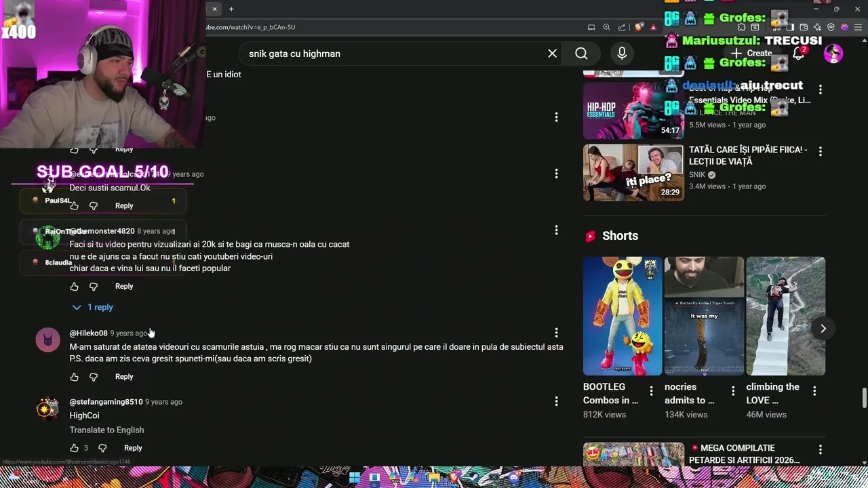Click the page vertical scrollbar thumb
This screenshot has height=488, width=868.
pyautogui.click(x=863, y=398)
